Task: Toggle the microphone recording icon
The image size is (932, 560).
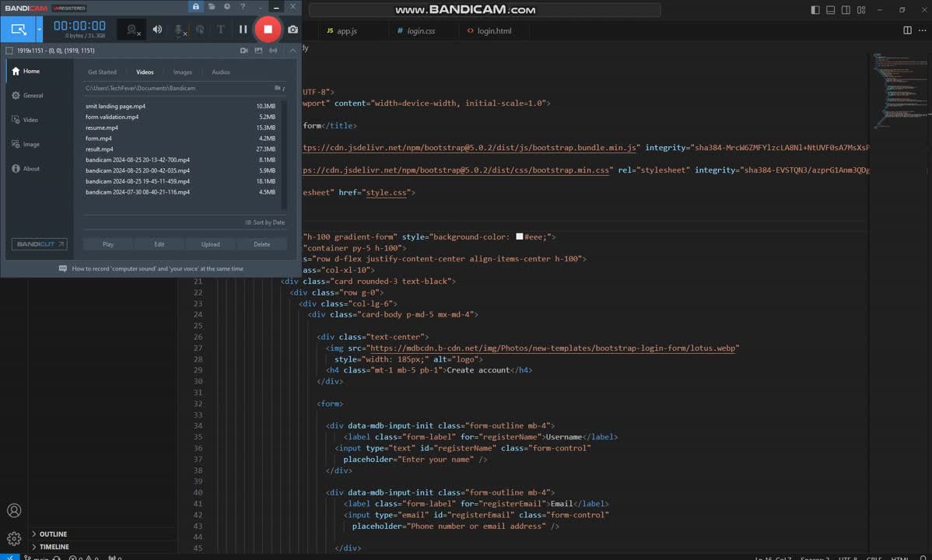Action: (x=179, y=30)
